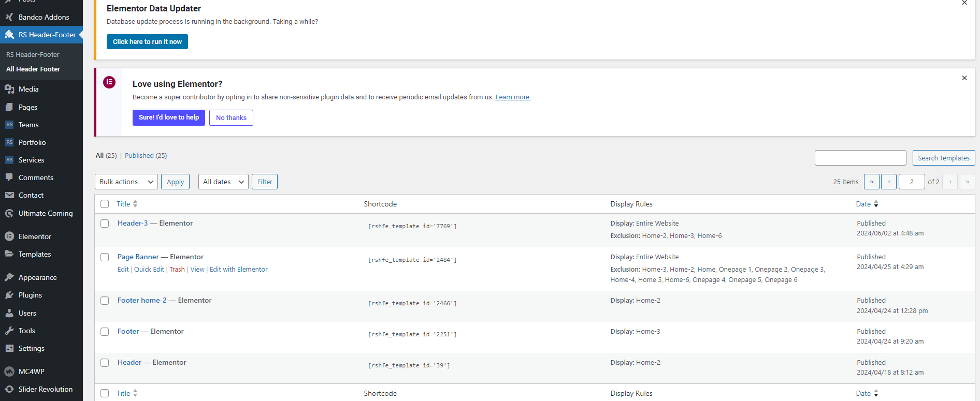Open Comments via speech-bubble icon

click(9, 177)
